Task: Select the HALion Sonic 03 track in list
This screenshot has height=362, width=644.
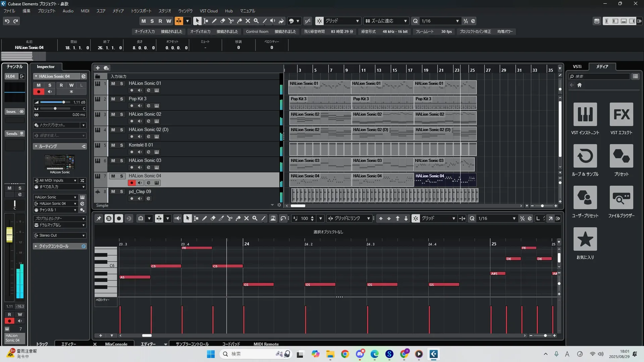Action: point(145,160)
